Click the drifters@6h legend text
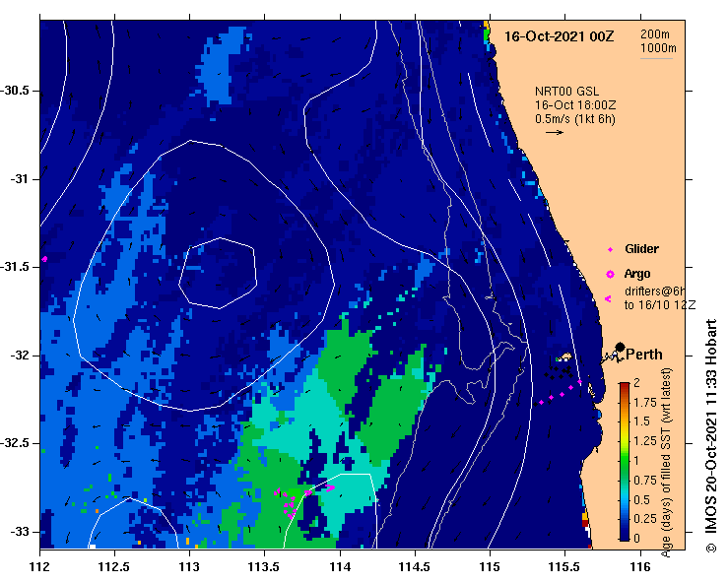728x583 pixels. pos(654,291)
